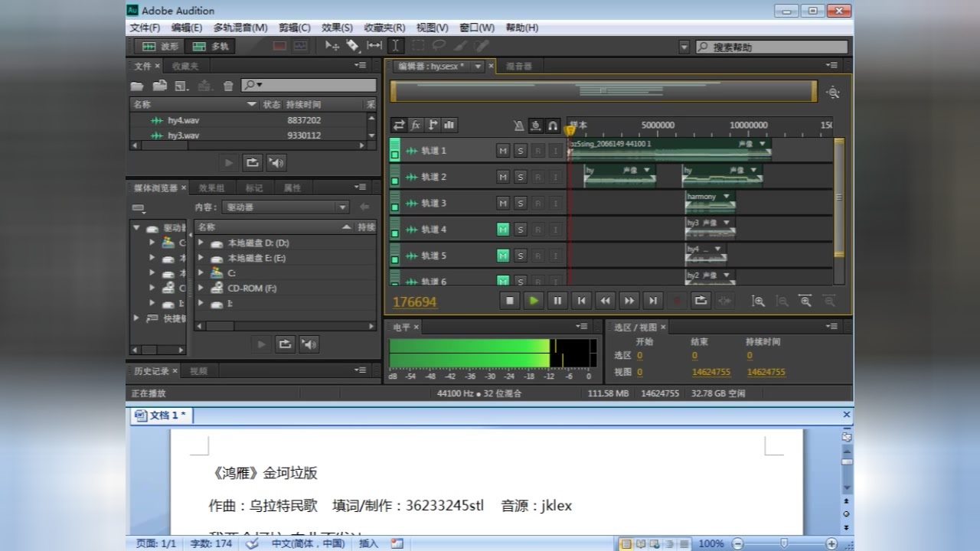Select hy3.wav in file list
This screenshot has height=551, width=980.
[x=249, y=135]
